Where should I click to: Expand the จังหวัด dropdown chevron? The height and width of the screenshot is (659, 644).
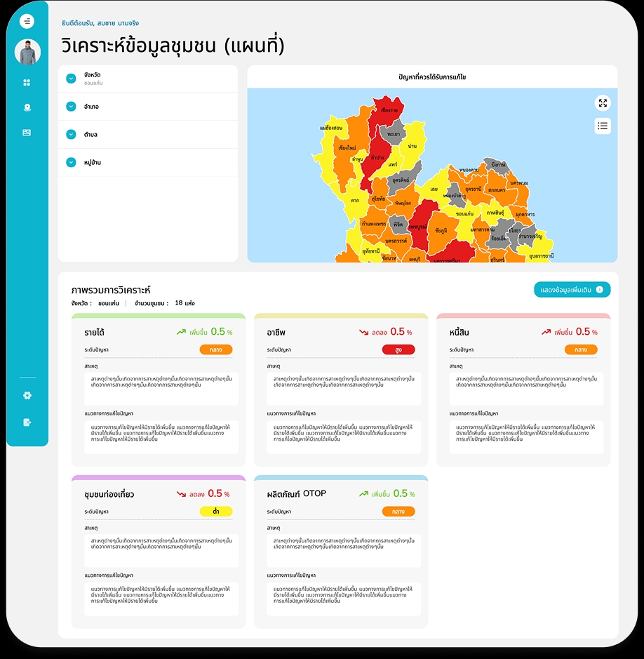(71, 78)
